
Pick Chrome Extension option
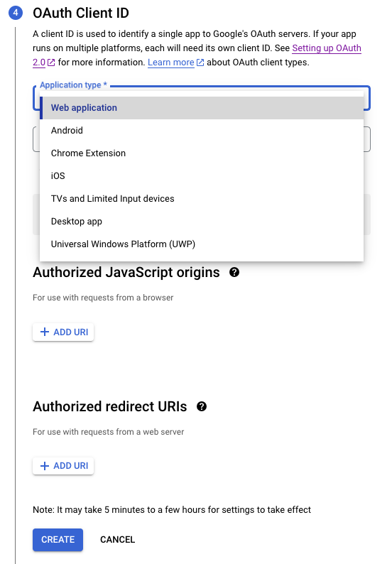pos(202,153)
